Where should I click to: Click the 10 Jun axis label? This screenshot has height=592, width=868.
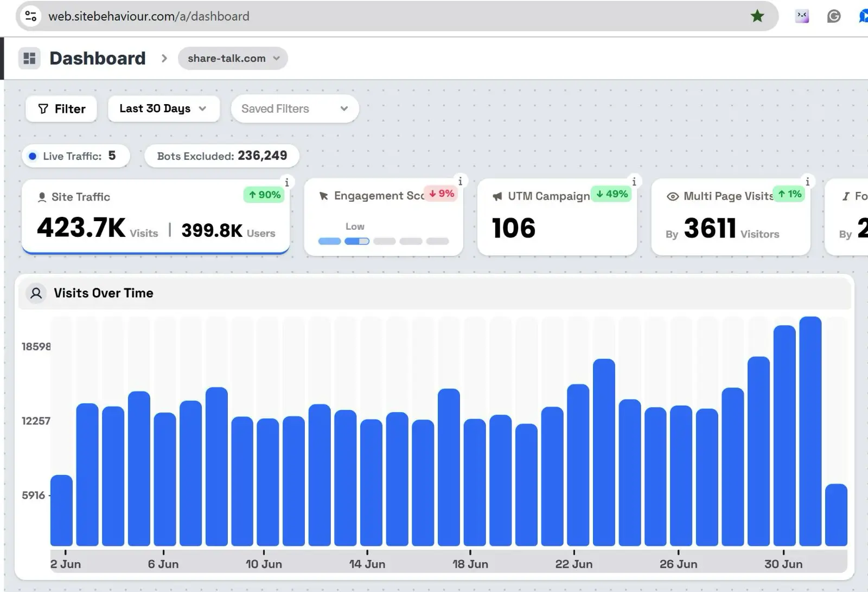pos(264,564)
